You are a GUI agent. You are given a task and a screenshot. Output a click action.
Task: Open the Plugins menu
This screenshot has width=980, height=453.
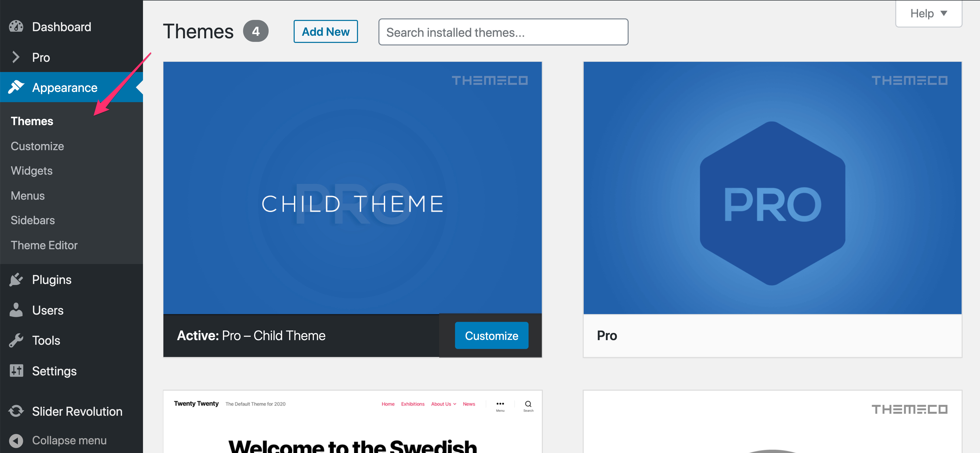pyautogui.click(x=71, y=280)
